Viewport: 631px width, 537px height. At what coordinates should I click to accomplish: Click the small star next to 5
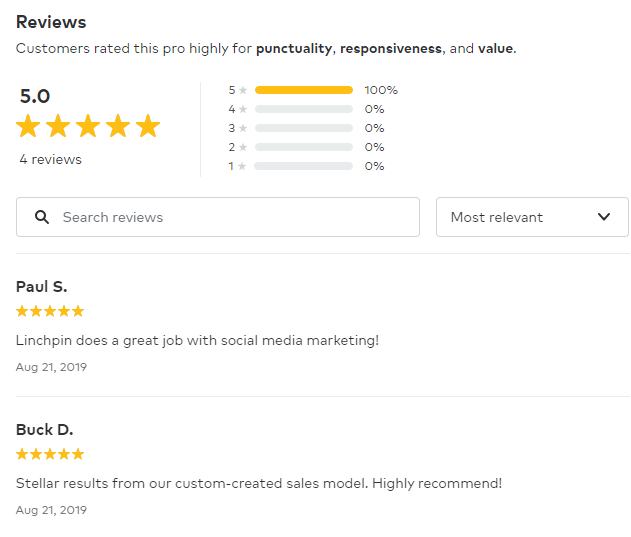243,90
